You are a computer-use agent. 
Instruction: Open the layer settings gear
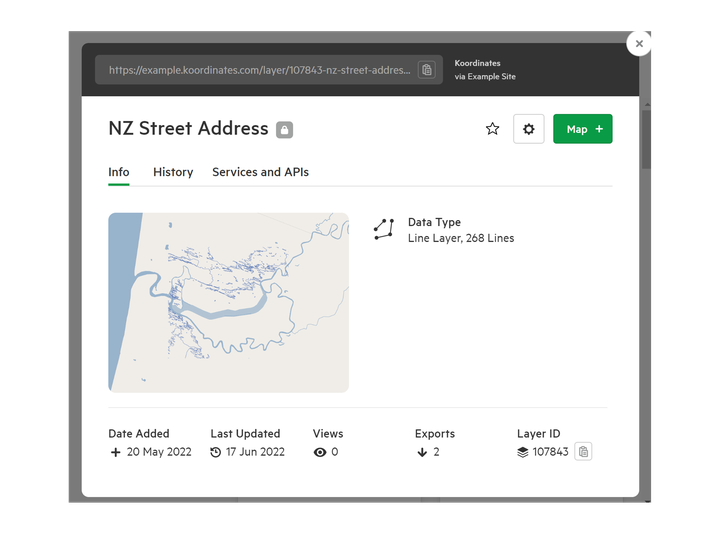(x=529, y=129)
